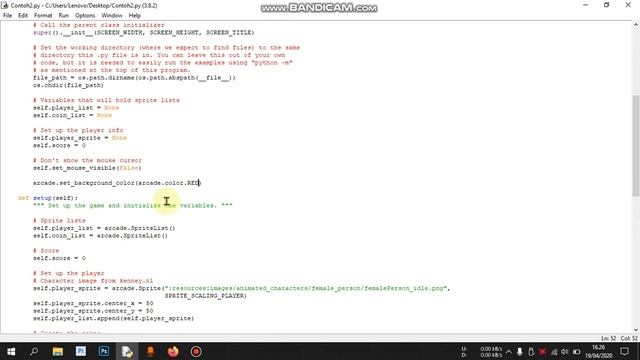
Task: Click the line 'def setup(self):'
Action: (x=48, y=198)
